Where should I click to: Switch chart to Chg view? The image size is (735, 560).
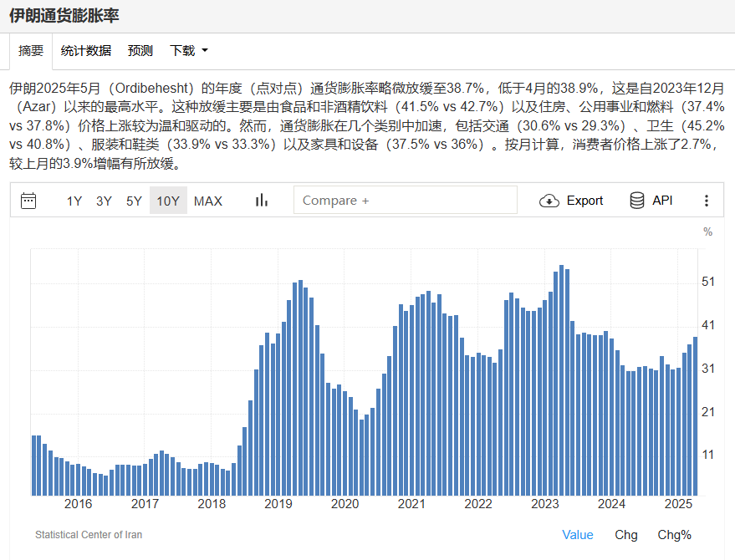pos(625,535)
